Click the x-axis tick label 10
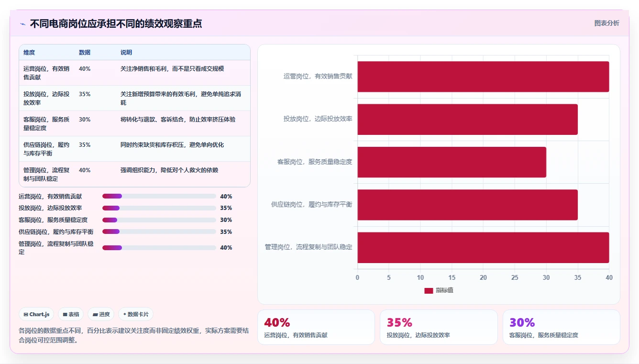Viewport: 639px width, 364px height. coord(420,277)
